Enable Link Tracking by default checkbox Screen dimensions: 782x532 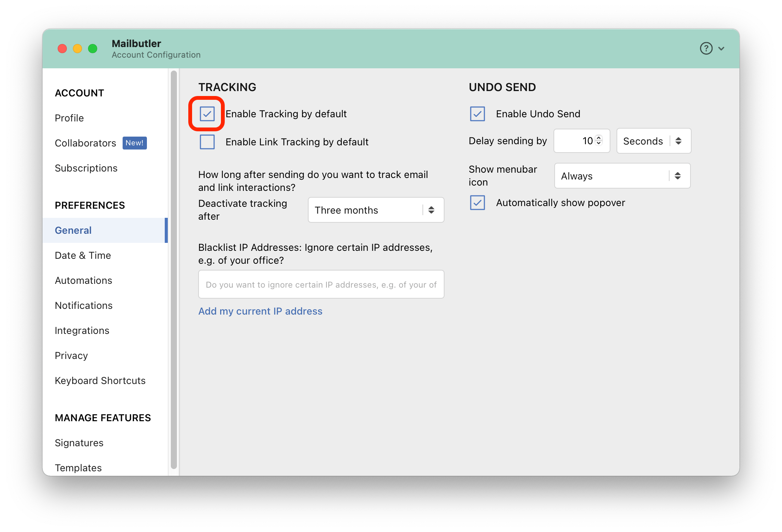pos(207,142)
